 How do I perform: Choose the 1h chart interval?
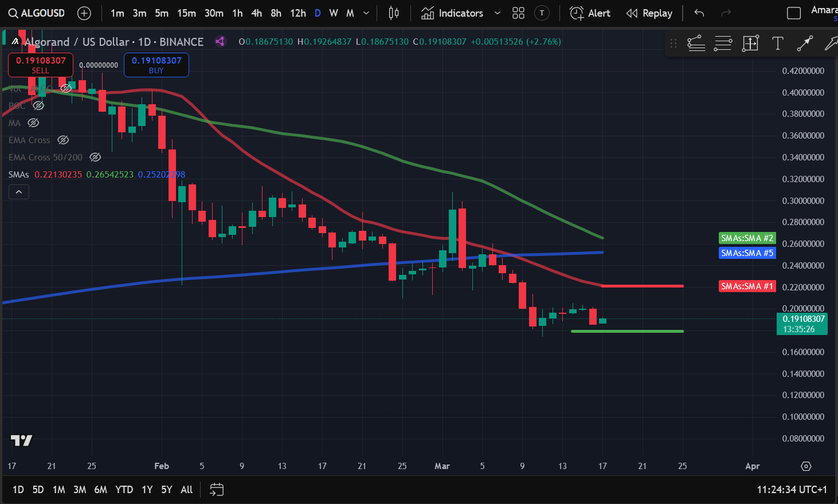click(x=237, y=13)
